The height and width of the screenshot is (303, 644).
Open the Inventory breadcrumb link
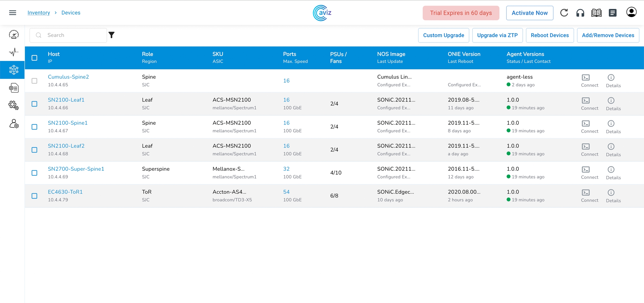[x=39, y=13]
